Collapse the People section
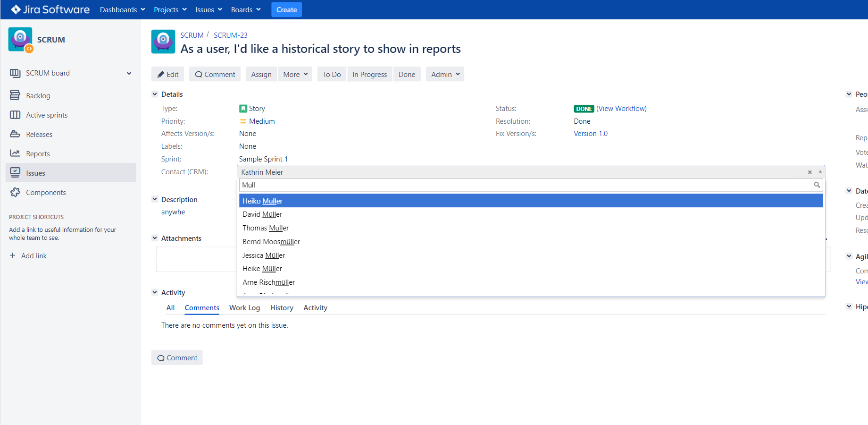868x425 pixels. point(849,94)
